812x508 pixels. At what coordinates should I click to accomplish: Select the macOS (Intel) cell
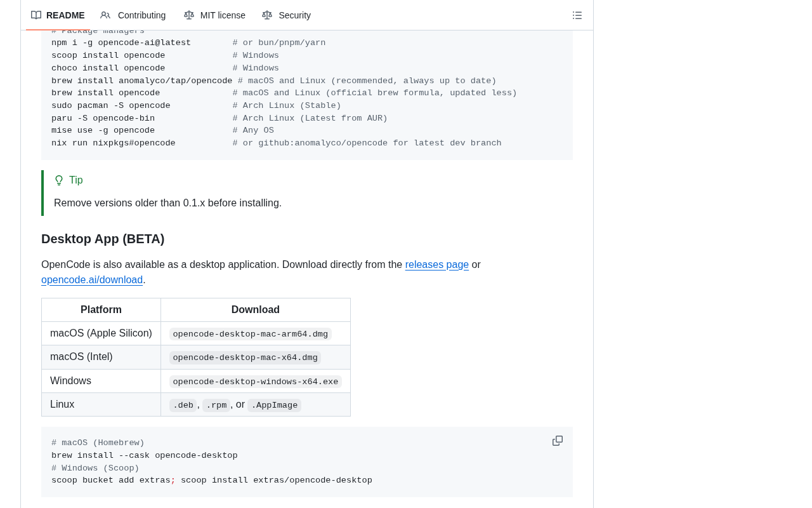pos(101,357)
